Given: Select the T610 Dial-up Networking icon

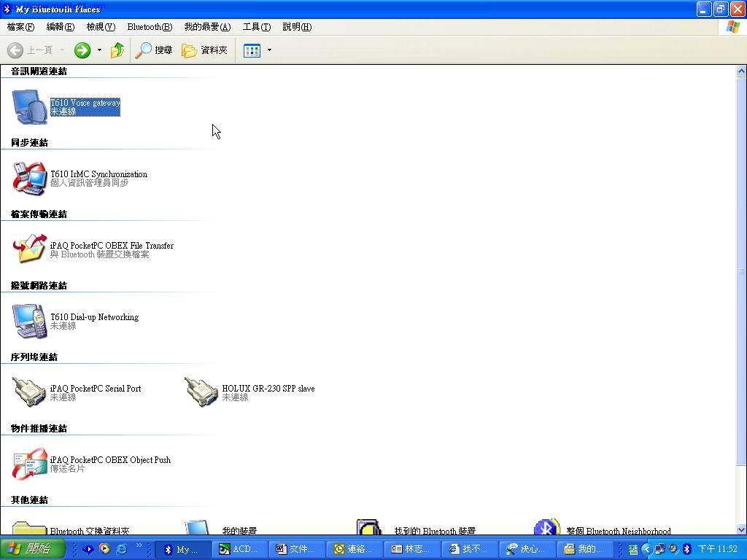Looking at the screenshot, I should [29, 321].
